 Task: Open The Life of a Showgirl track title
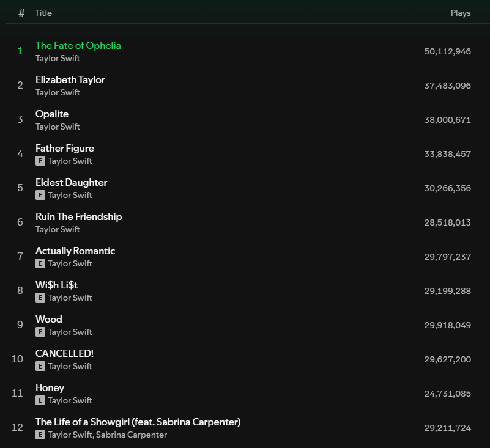(138, 422)
